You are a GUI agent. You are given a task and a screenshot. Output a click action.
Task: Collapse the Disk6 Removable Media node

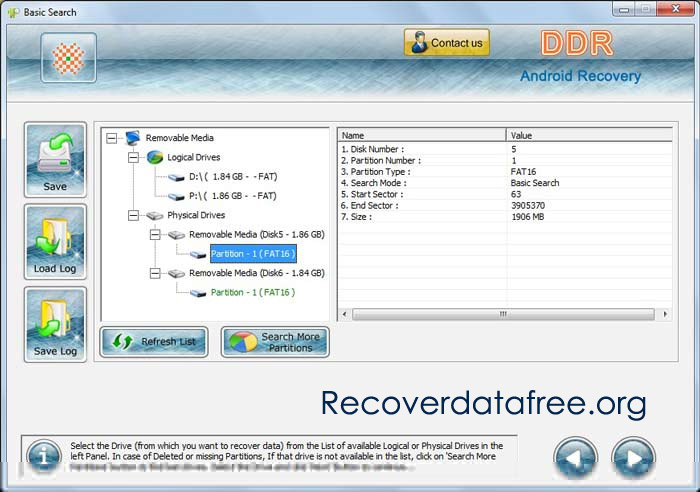coord(155,273)
